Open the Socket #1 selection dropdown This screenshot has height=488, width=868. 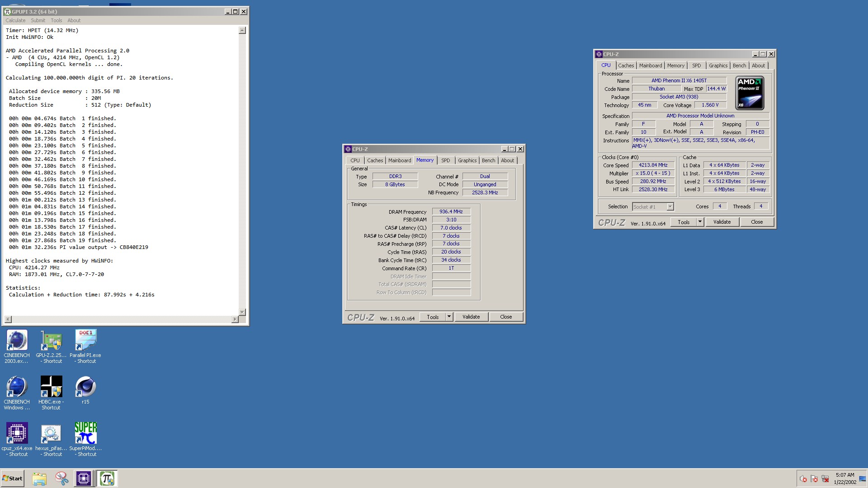tap(653, 207)
